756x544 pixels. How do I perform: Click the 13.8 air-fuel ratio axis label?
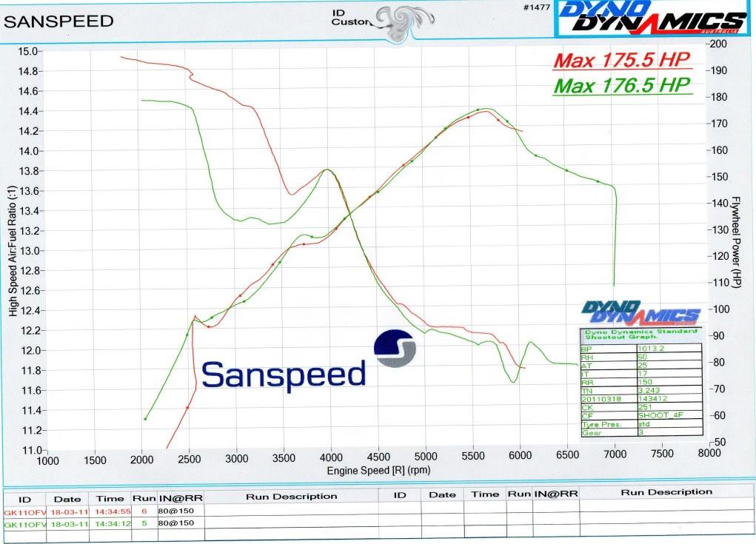(28, 171)
